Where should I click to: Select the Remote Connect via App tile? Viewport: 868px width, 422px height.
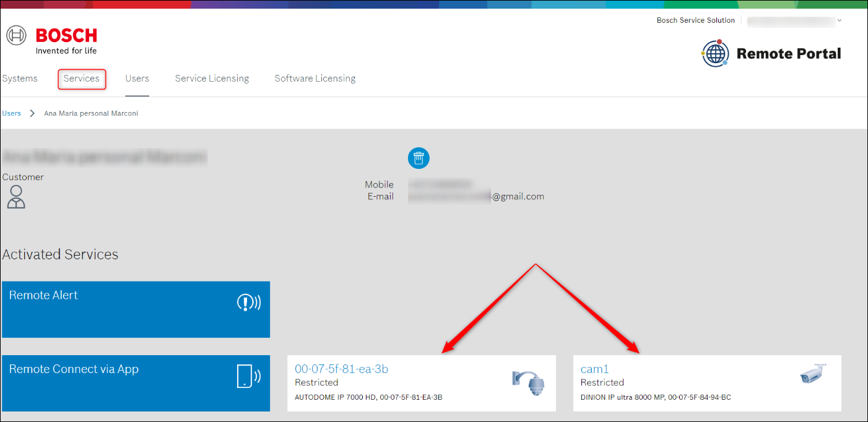(x=136, y=383)
